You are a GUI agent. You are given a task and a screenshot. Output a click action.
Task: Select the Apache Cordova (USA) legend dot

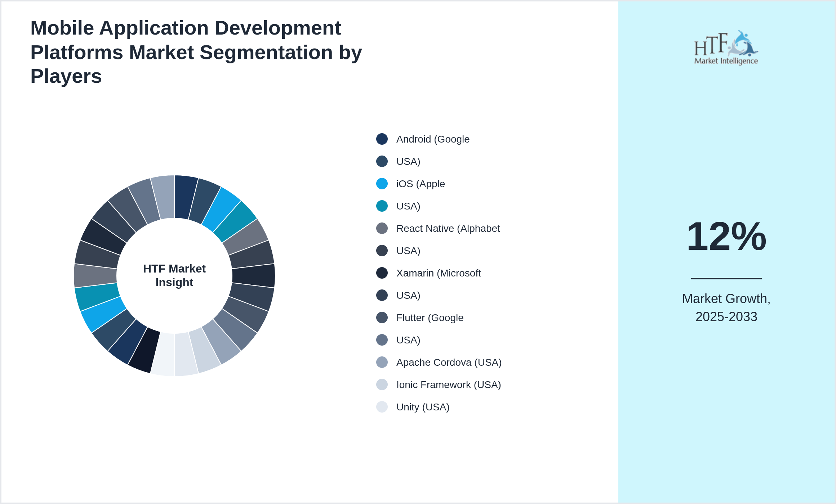pos(381,362)
